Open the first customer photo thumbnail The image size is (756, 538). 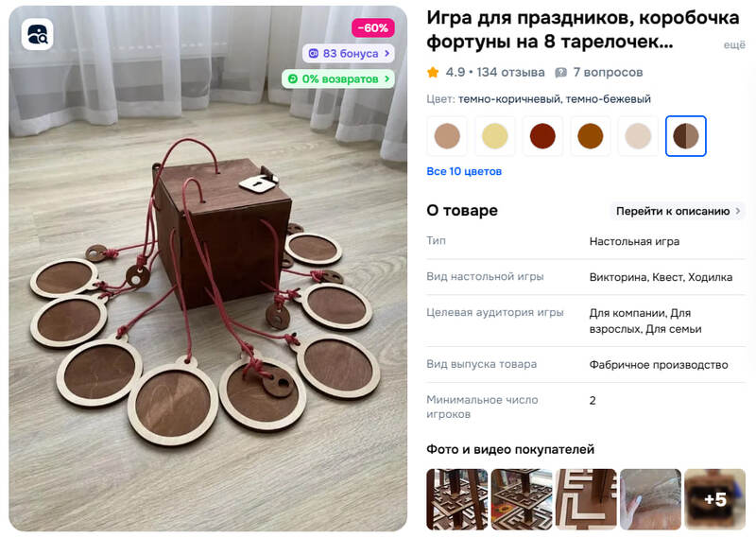click(457, 499)
